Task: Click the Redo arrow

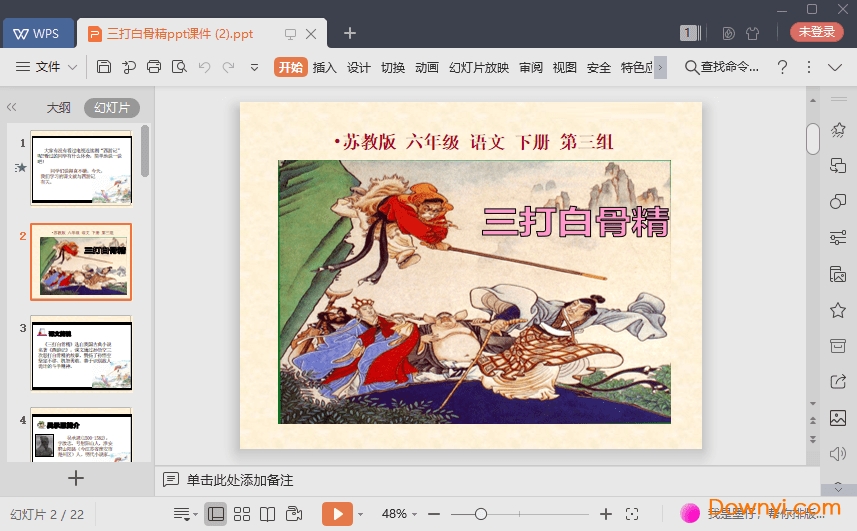Action: [x=228, y=67]
